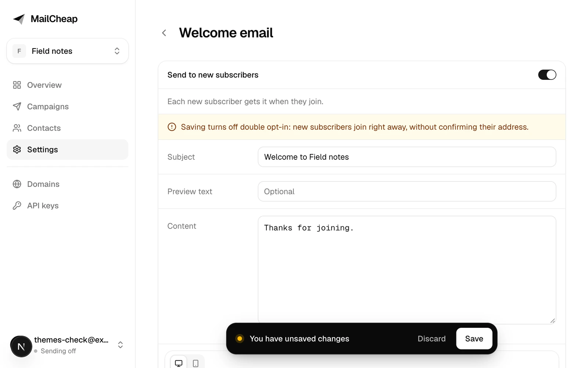Viewport: 588px width, 368px height.
Task: Save the unsaved changes
Action: (474, 339)
